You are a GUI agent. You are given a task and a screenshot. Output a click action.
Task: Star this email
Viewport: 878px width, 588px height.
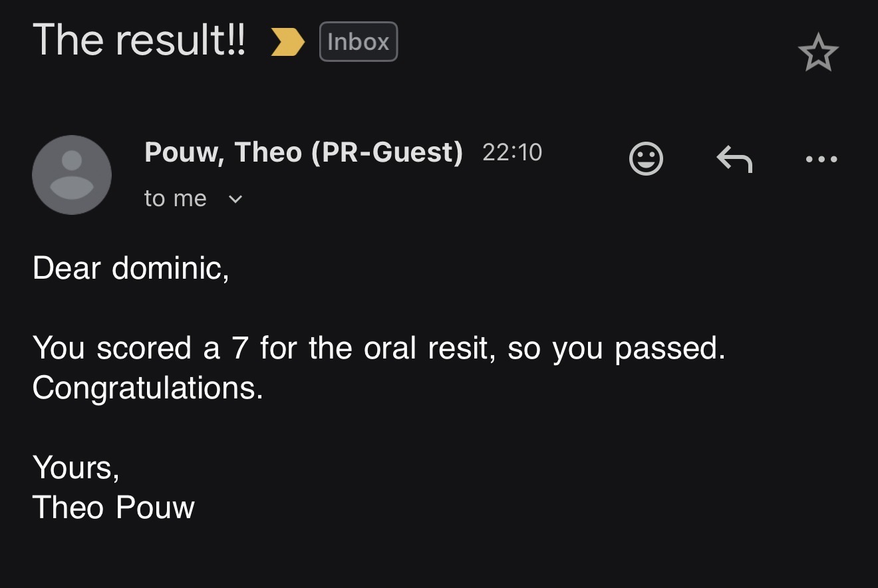point(817,53)
